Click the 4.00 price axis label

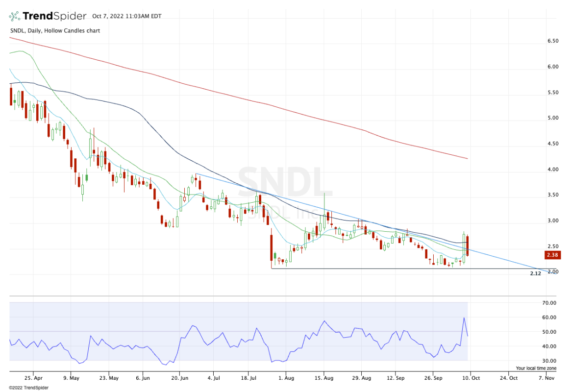[553, 170]
